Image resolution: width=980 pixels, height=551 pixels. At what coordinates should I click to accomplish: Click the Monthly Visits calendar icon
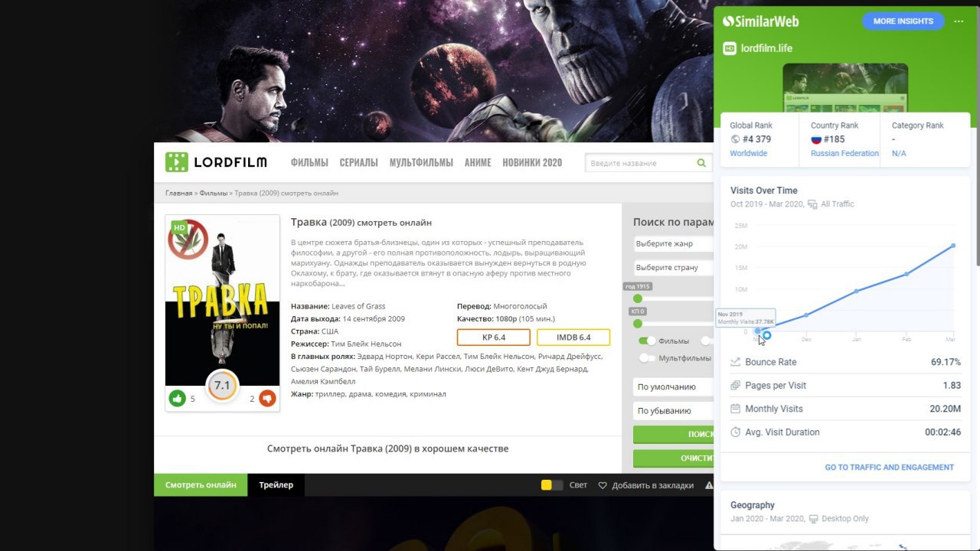click(736, 409)
